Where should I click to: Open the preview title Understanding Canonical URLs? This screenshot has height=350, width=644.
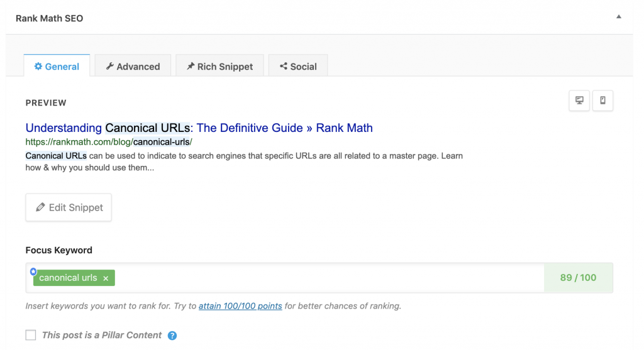[199, 128]
